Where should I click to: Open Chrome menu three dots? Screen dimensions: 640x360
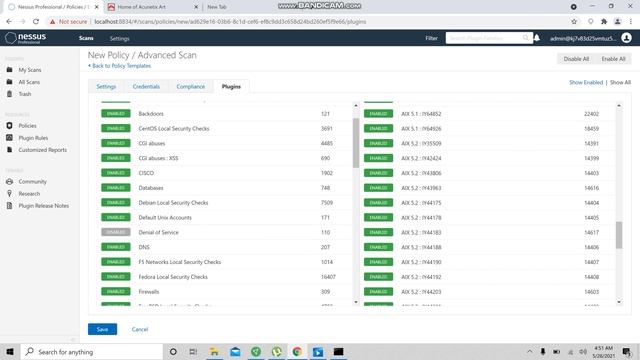pos(631,22)
